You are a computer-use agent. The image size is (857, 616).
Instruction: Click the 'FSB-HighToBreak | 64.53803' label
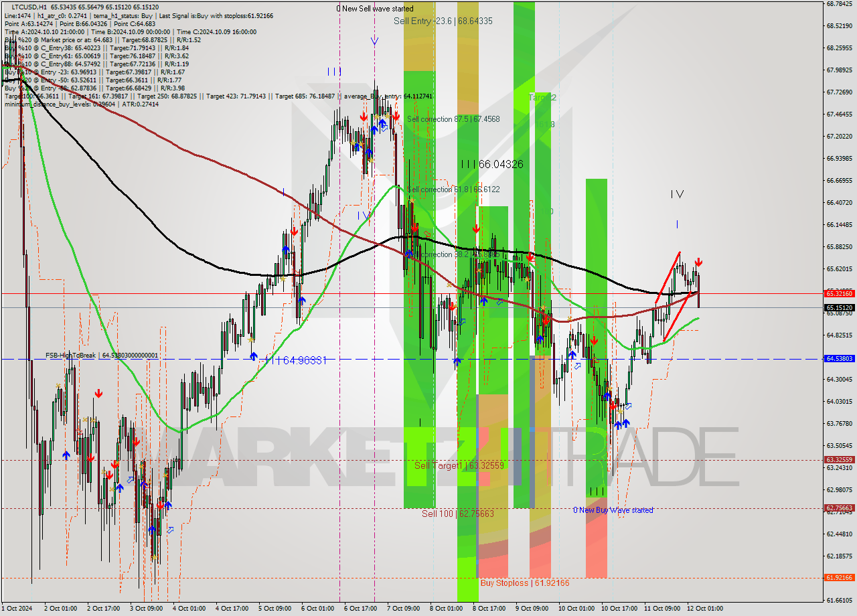click(x=102, y=356)
